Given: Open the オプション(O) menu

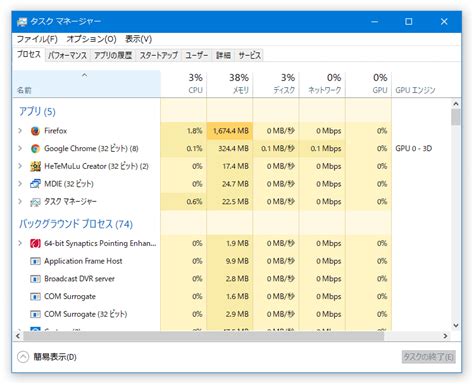Looking at the screenshot, I should click(x=91, y=39).
